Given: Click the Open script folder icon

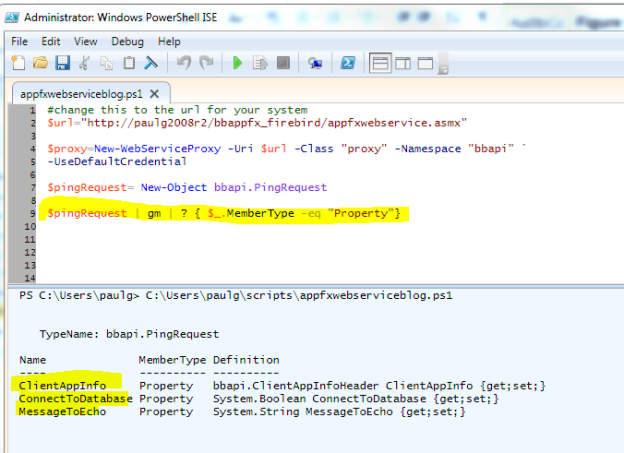Looking at the screenshot, I should click(40, 63).
